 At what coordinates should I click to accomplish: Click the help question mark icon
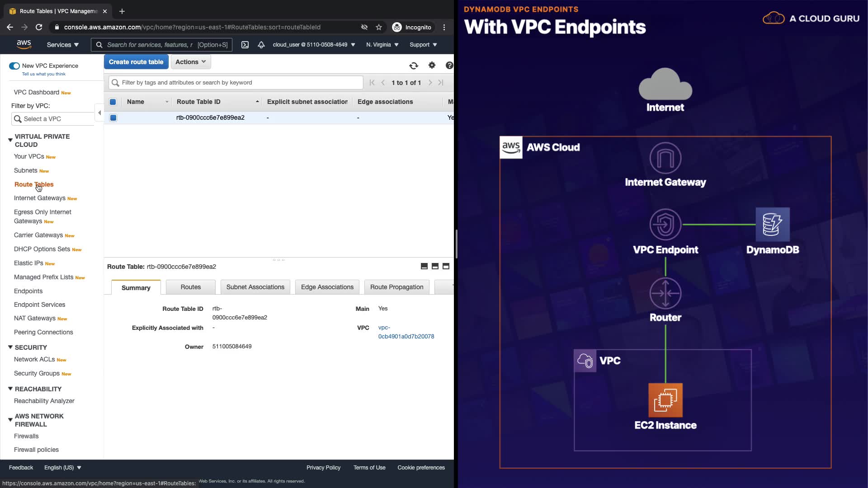(449, 66)
